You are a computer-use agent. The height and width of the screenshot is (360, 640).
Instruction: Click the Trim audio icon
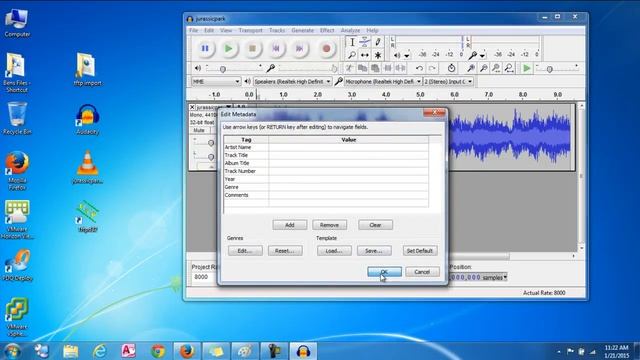click(x=388, y=68)
